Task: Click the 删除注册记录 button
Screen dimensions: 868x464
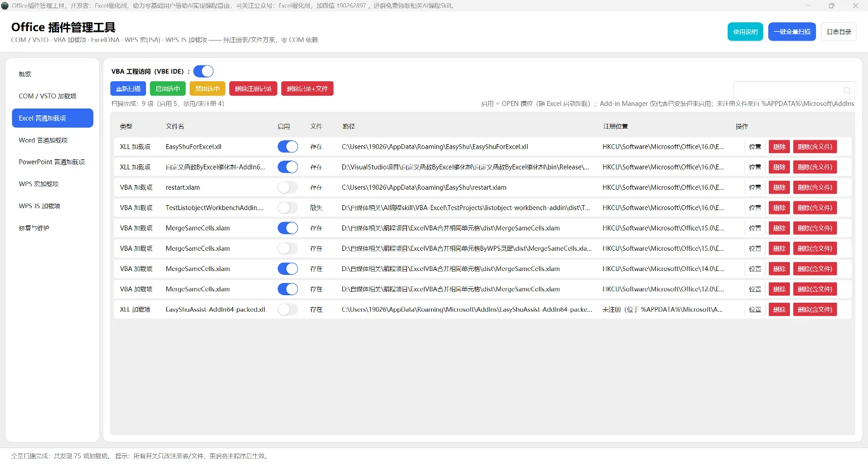Action: pos(253,89)
